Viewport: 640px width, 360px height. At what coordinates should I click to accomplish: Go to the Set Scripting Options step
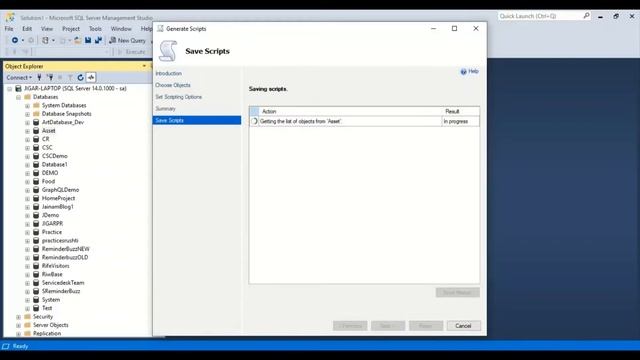178,97
